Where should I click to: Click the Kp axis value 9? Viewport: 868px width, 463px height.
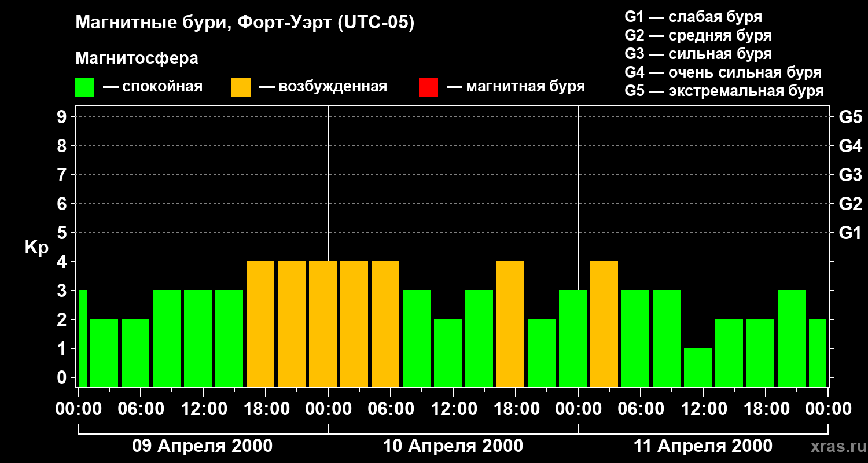63,117
